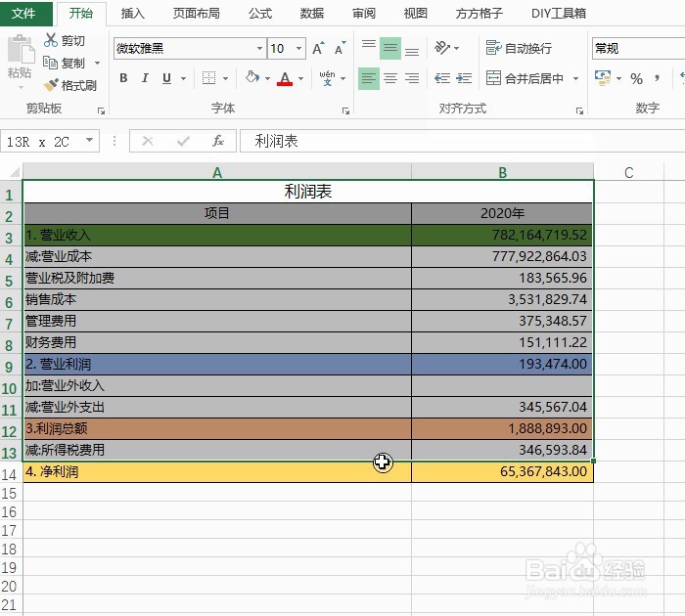
Task: Open the clipboard dialog launcher
Action: [102, 111]
